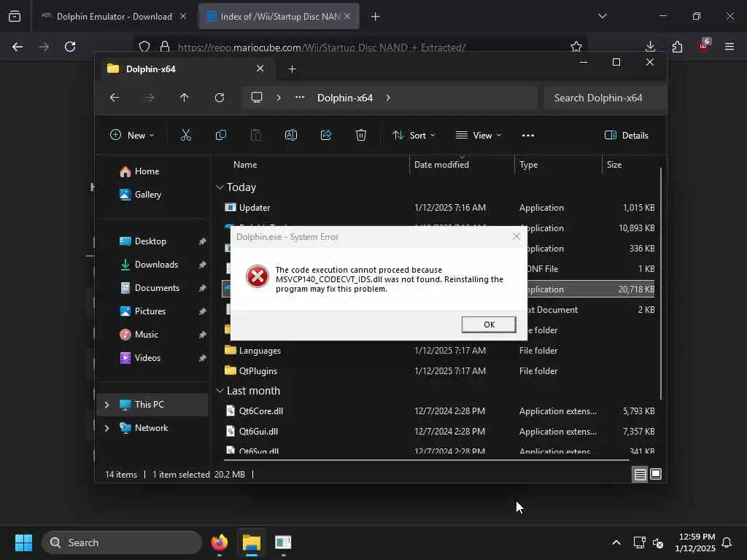
Task: Click the Copy icon in Explorer toolbar
Action: 220,135
